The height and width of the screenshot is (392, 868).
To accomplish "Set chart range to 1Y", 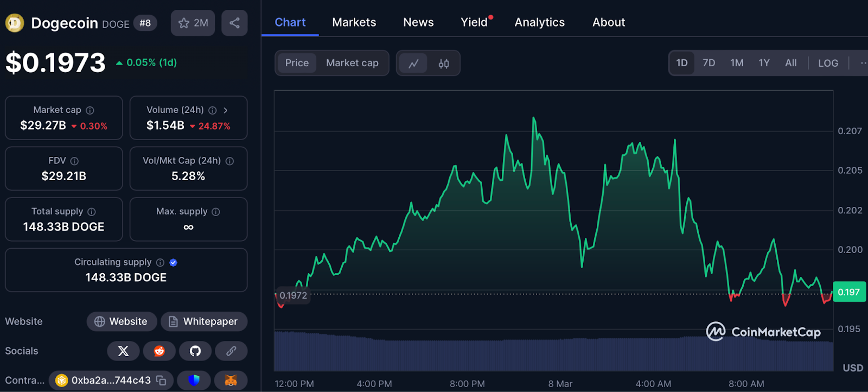I will [764, 63].
